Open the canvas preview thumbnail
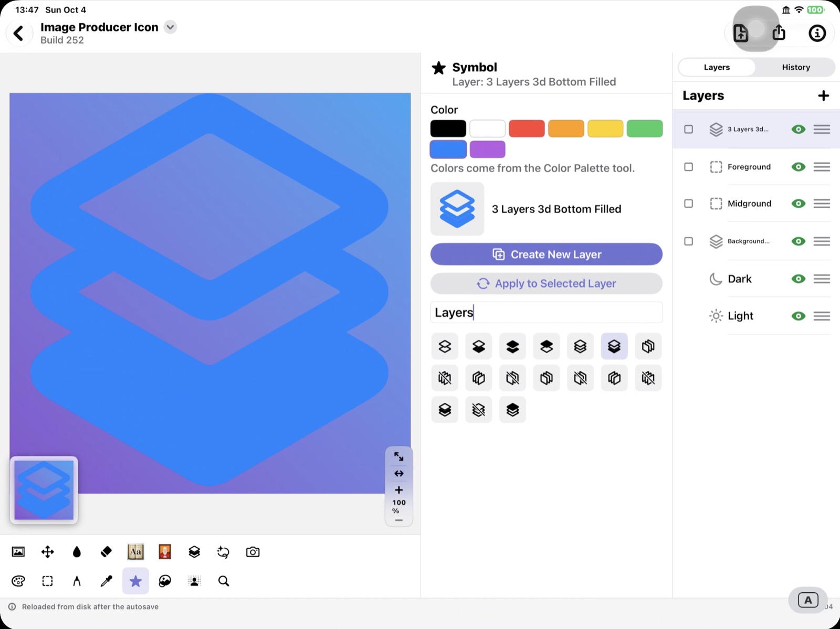This screenshot has height=629, width=840. click(44, 491)
